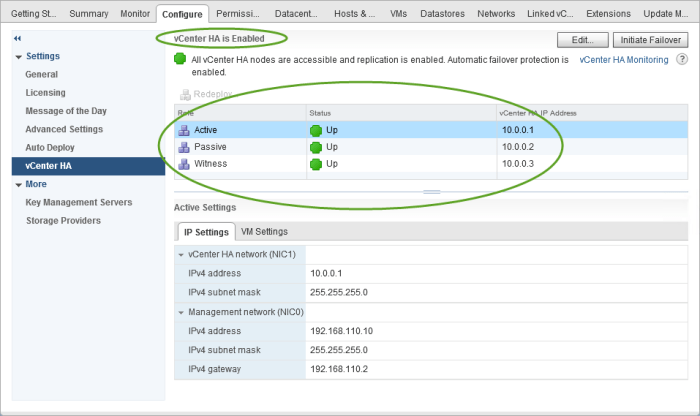Open the Getting Started tab
This screenshot has width=700, height=416.
click(33, 14)
